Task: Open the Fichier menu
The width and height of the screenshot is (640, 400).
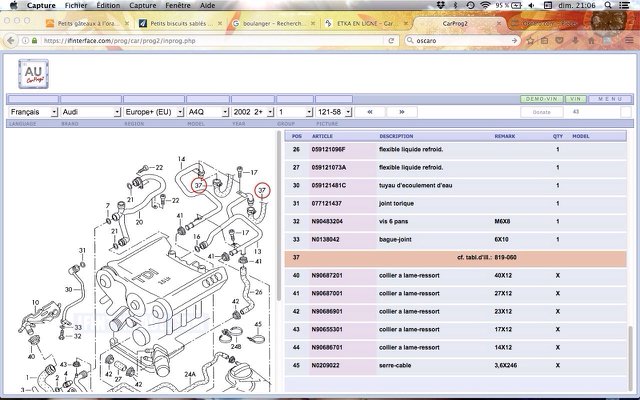Action: (76, 5)
